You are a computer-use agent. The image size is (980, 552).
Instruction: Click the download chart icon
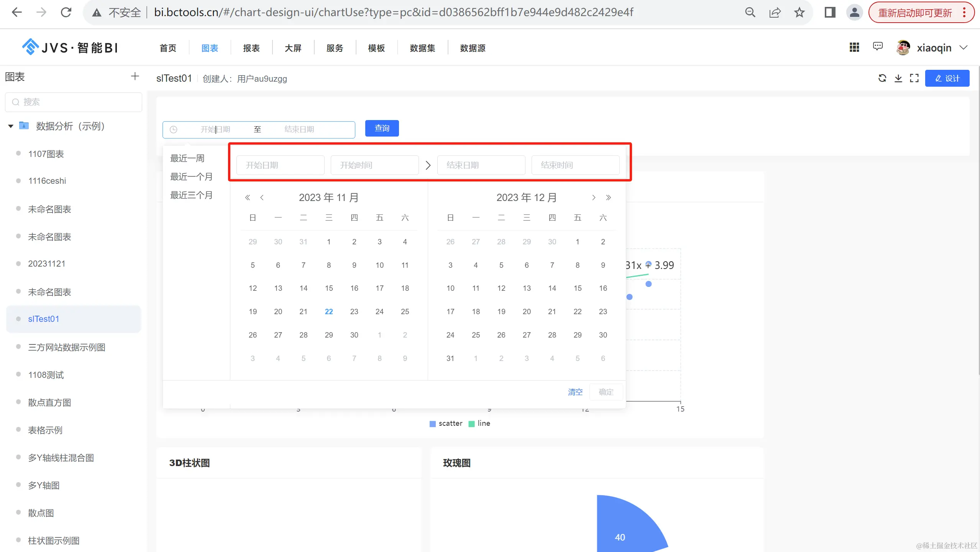coord(898,78)
